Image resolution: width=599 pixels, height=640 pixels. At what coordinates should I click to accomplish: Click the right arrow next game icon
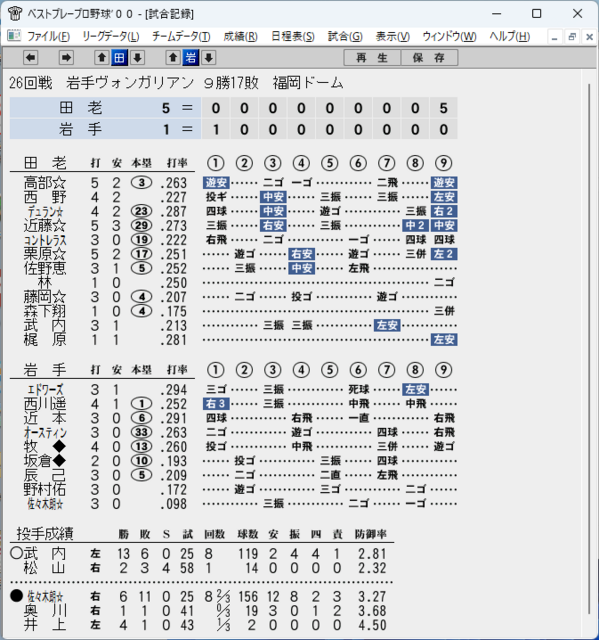pyautogui.click(x=66, y=58)
